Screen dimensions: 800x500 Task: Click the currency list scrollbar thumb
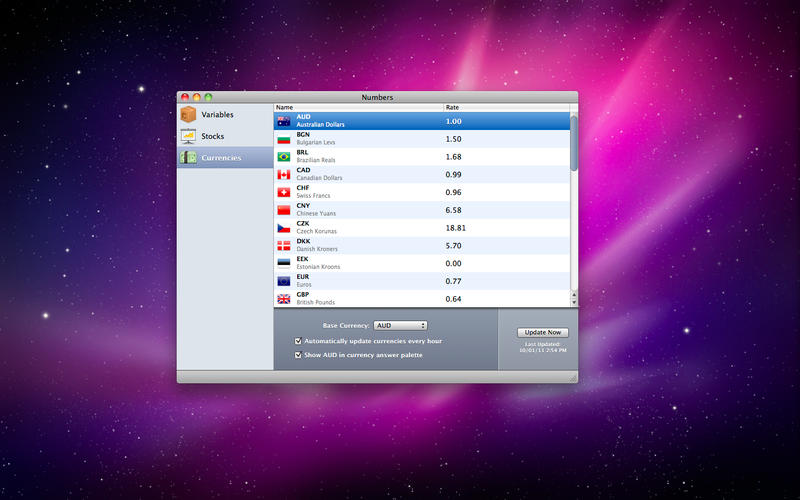click(x=574, y=143)
